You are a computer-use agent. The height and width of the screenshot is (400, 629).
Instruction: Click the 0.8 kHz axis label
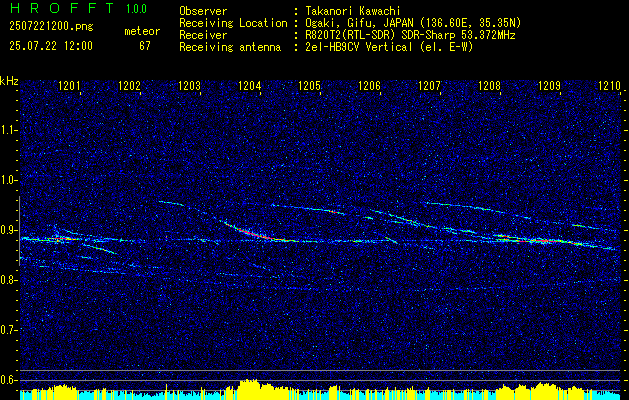[7, 280]
